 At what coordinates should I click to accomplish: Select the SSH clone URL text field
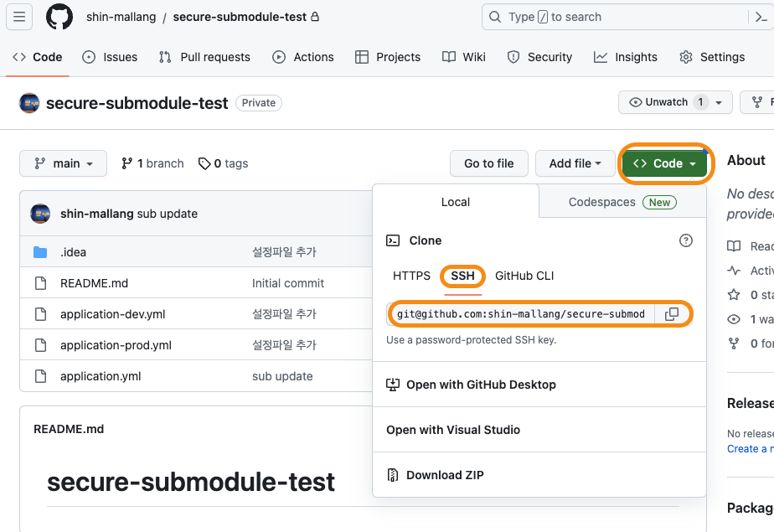(520, 314)
